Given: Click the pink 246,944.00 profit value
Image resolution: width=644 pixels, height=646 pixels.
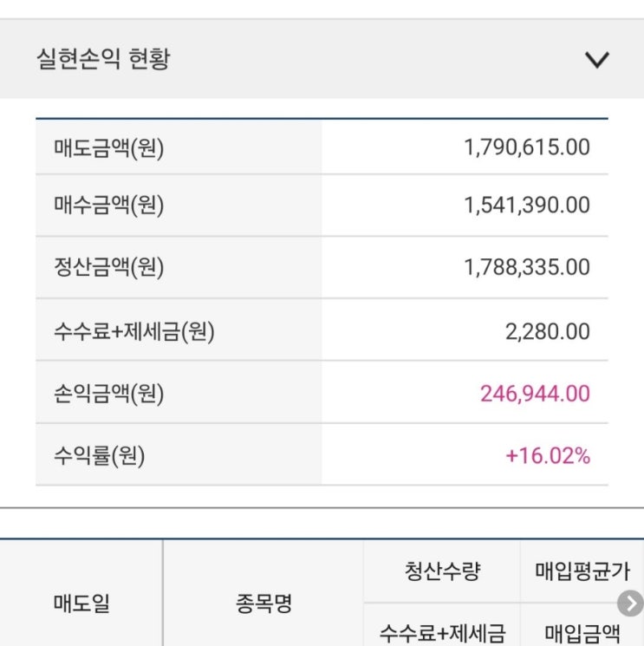Looking at the screenshot, I should point(535,394).
